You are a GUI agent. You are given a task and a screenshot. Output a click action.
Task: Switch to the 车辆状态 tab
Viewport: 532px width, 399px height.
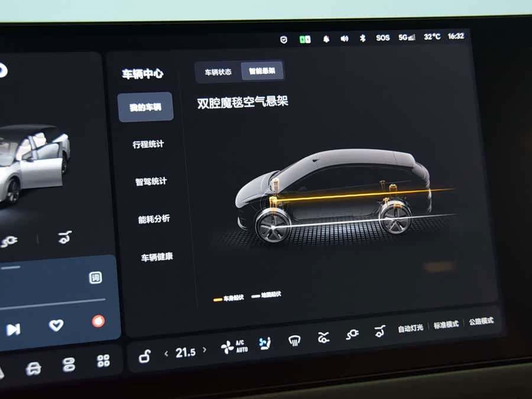(x=218, y=72)
